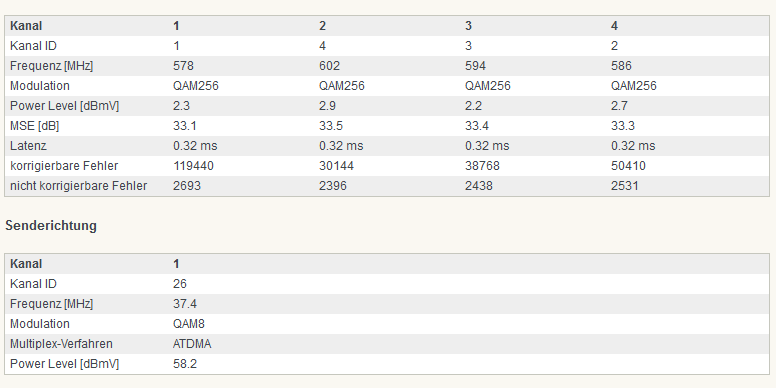The height and width of the screenshot is (388, 776).
Task: Select the correctable errors value 119440
Action: (x=193, y=166)
